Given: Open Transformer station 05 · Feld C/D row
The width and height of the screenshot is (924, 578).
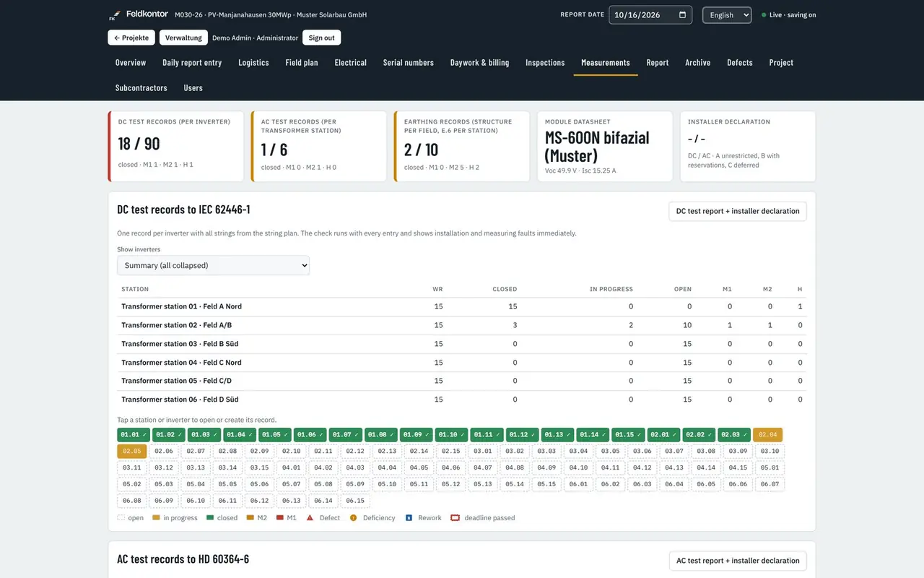Looking at the screenshot, I should 462,381.
